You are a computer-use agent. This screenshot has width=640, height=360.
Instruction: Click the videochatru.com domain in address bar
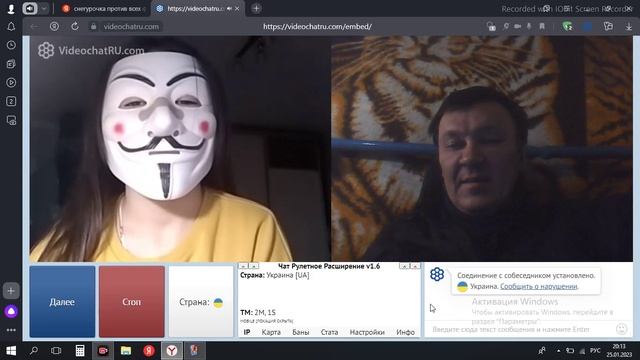pos(131,27)
